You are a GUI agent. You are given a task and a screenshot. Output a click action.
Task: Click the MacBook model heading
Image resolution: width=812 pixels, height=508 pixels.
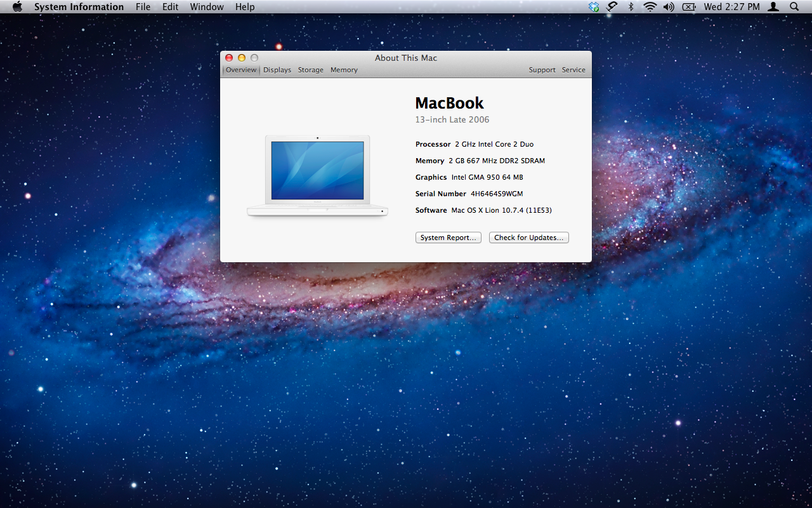[449, 103]
